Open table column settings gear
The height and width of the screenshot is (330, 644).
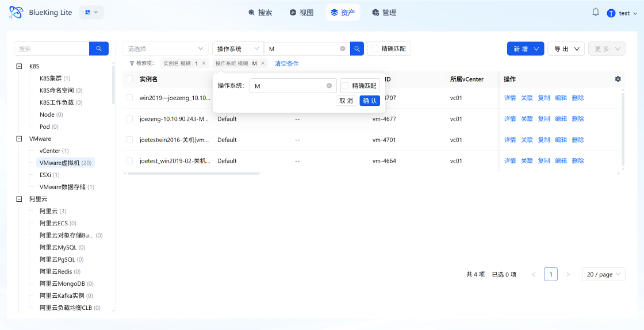[x=618, y=79]
